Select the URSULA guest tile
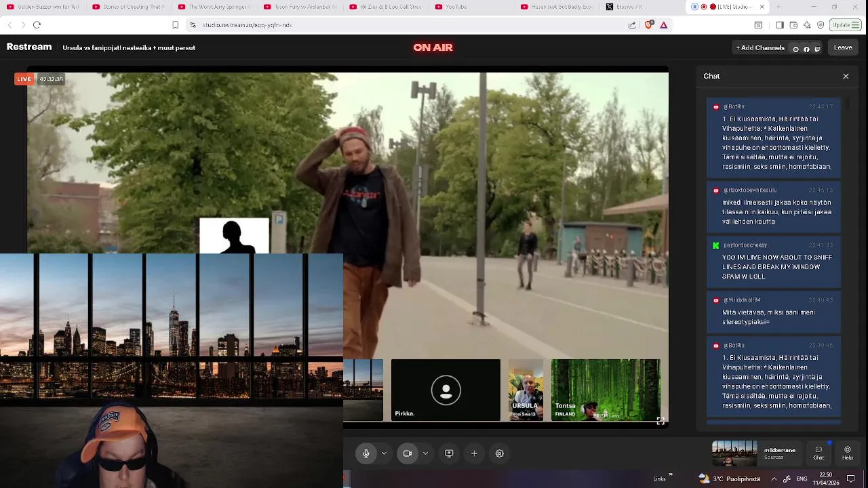The width and height of the screenshot is (868, 488). pyautogui.click(x=526, y=390)
